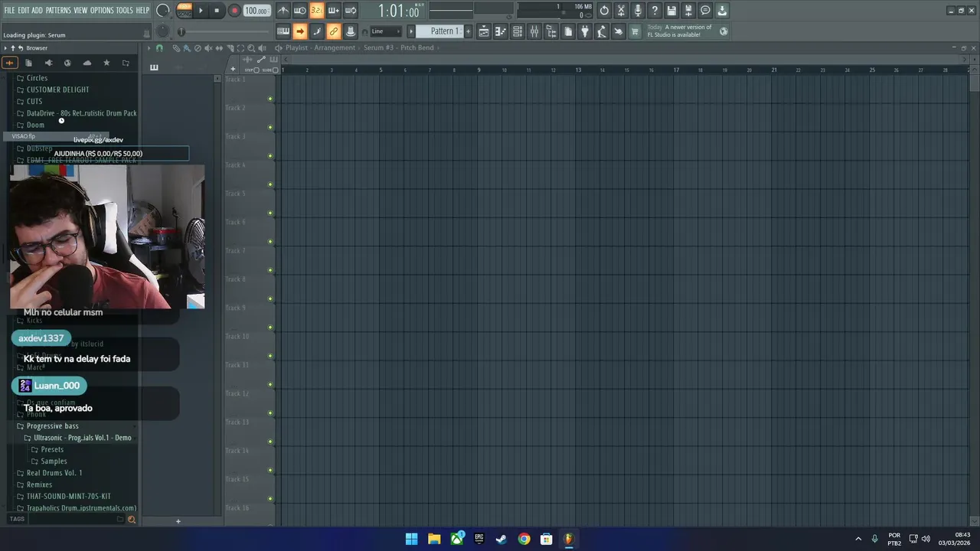Open the chat bubble icon
The width and height of the screenshot is (980, 551).
705,11
